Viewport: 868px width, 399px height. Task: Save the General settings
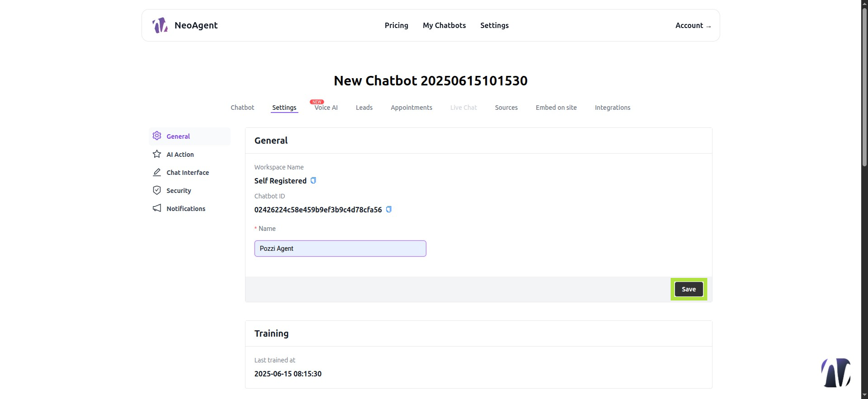click(689, 289)
